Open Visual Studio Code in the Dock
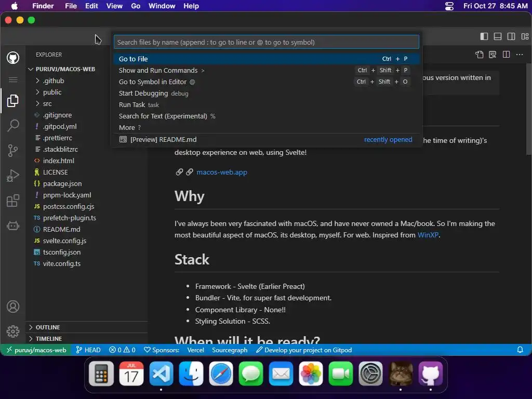Viewport: 532px width, 399px height. [x=161, y=374]
